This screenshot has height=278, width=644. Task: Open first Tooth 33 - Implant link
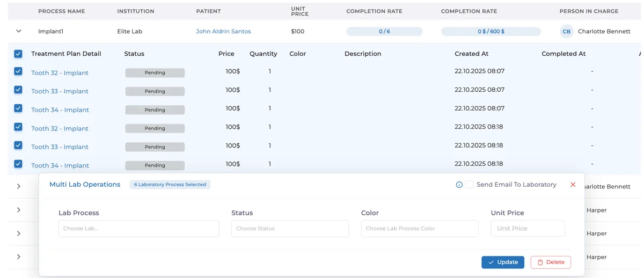pos(60,91)
